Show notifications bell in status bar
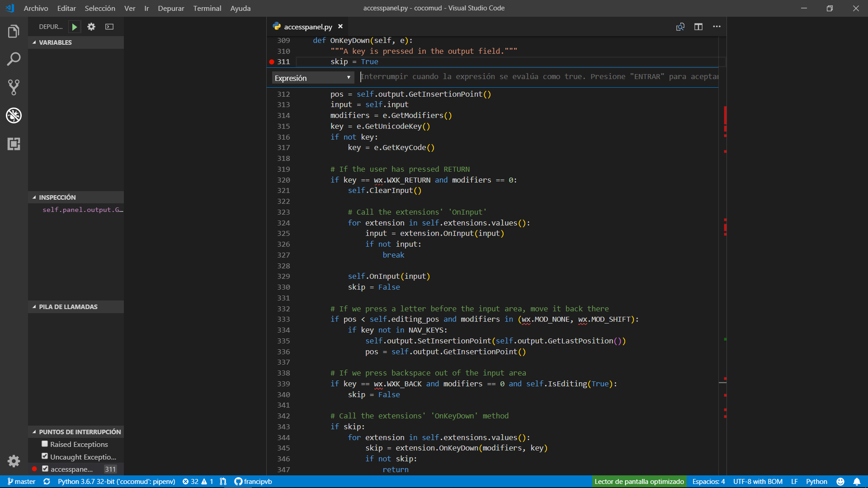This screenshot has height=488, width=868. (857, 482)
